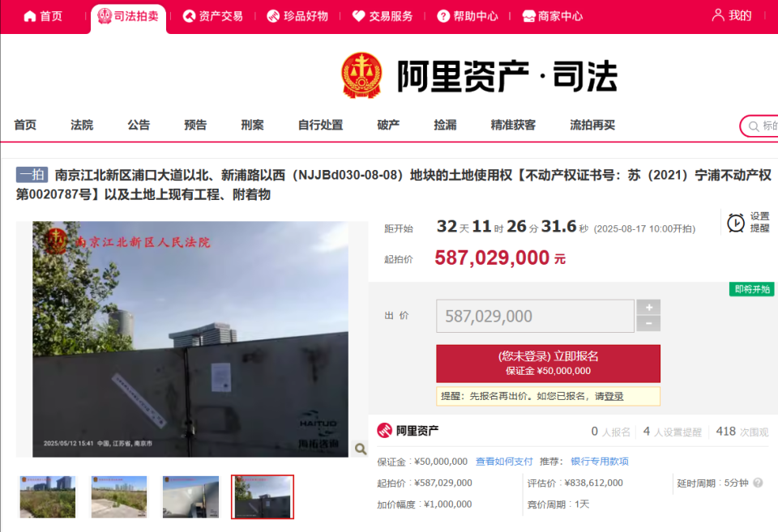Increase the bid with the plus button
This screenshot has width=778, height=532.
648,308
